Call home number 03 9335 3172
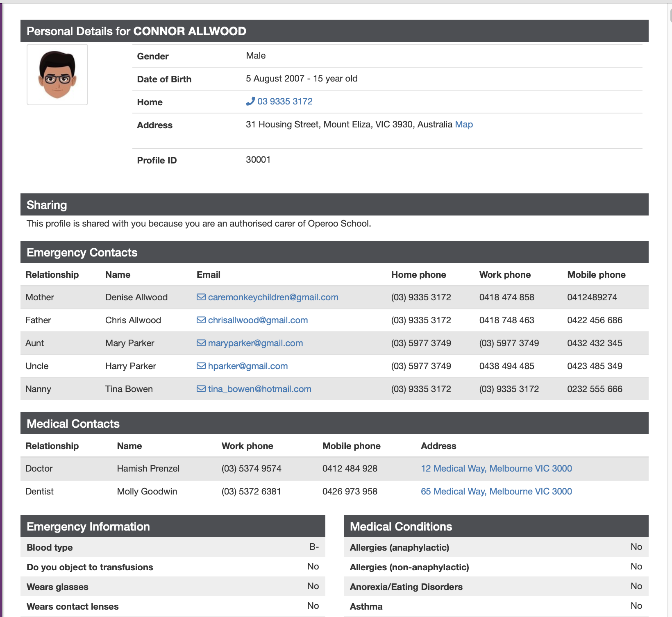The width and height of the screenshot is (672, 617). pos(285,101)
